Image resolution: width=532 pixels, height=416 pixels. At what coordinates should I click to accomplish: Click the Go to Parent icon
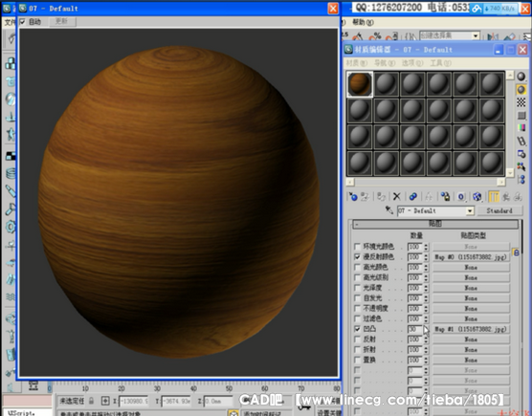[x=506, y=197]
